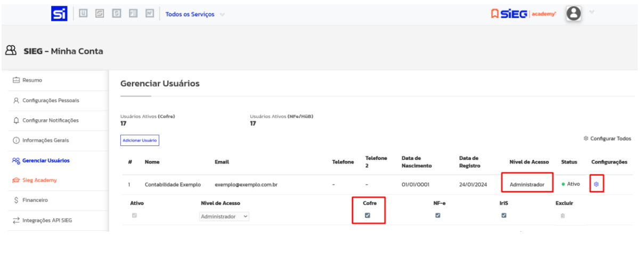The height and width of the screenshot is (260, 644).
Task: Click the gear icon in the Contabilidade Exemplo row
Action: tap(597, 184)
